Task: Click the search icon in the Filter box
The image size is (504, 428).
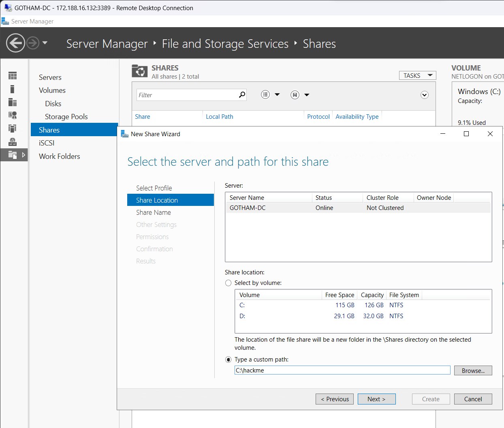Action: pos(242,94)
